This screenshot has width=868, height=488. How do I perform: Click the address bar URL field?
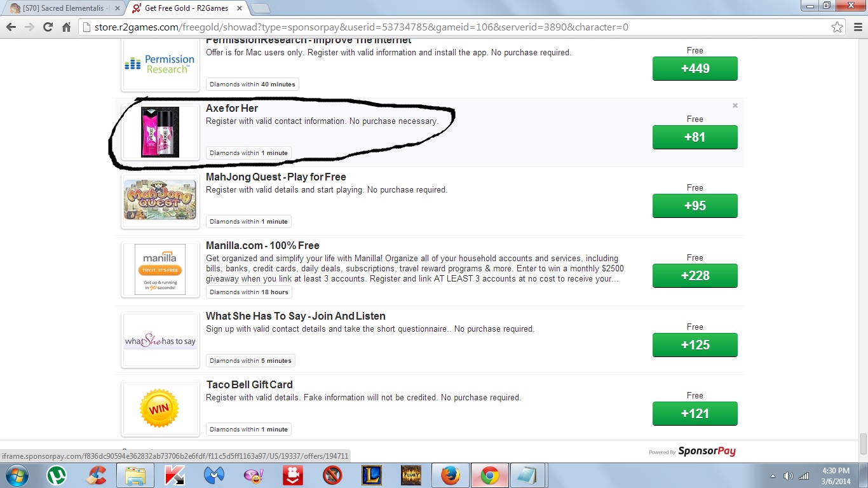[x=445, y=27]
